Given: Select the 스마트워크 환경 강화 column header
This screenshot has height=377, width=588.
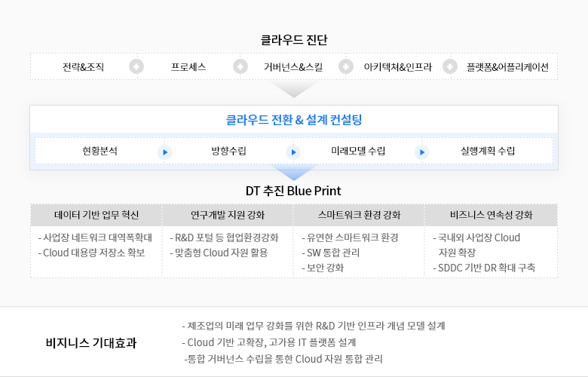Looking at the screenshot, I should pos(360,215).
